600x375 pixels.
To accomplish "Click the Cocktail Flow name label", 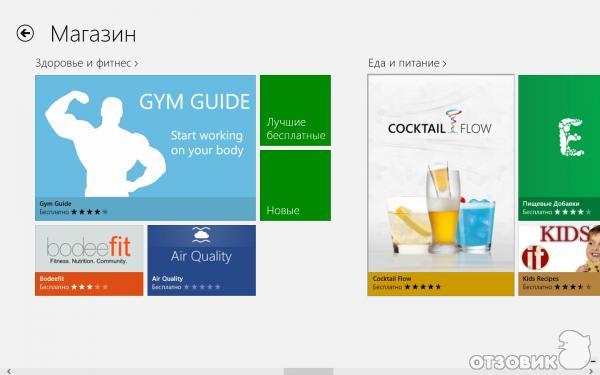I will (x=392, y=279).
